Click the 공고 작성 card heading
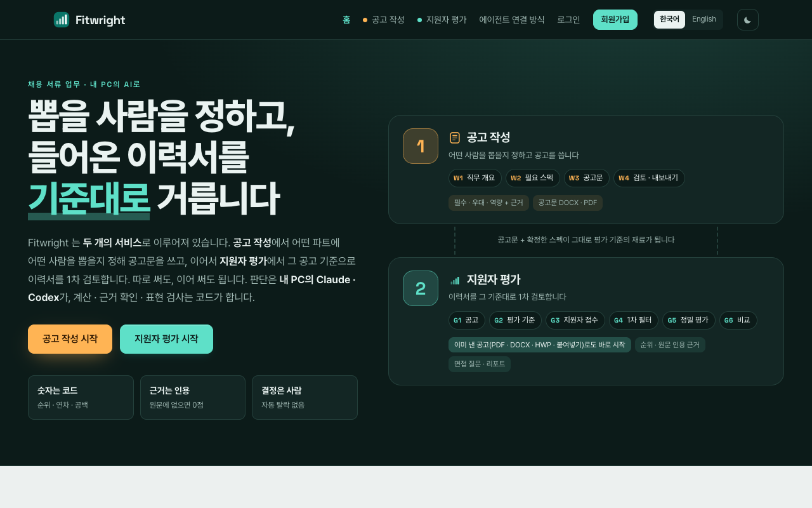Viewport: 812px width, 508px height. coord(488,138)
